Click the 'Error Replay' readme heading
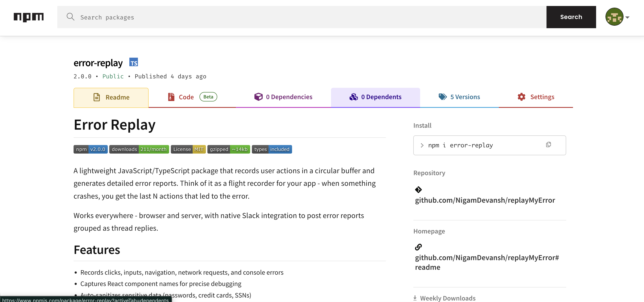 [x=115, y=125]
